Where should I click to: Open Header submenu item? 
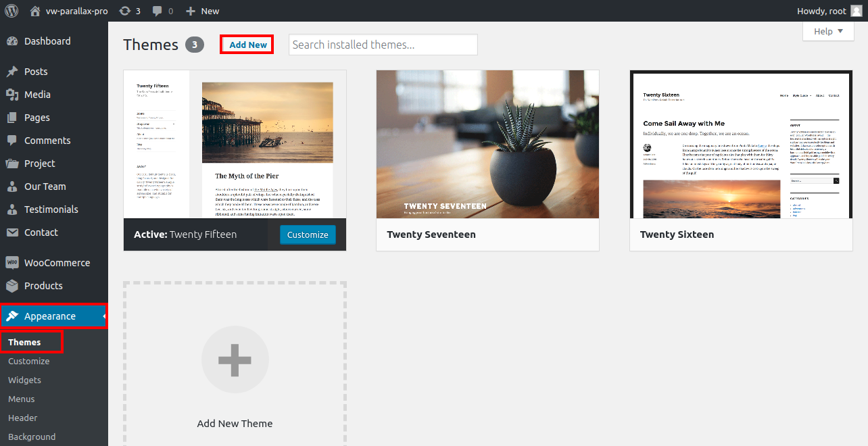[x=23, y=418]
